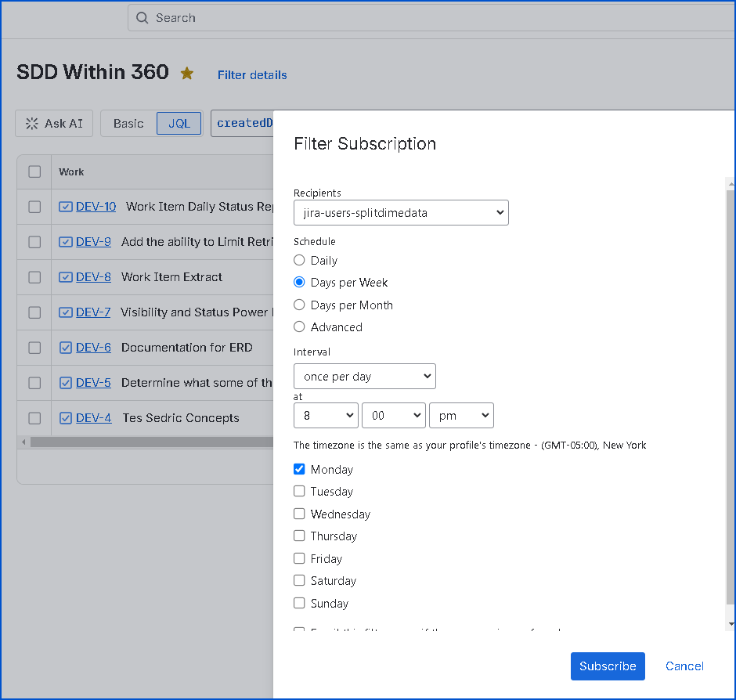Select the Days per Week schedule option
The width and height of the screenshot is (736, 700).
pos(299,282)
